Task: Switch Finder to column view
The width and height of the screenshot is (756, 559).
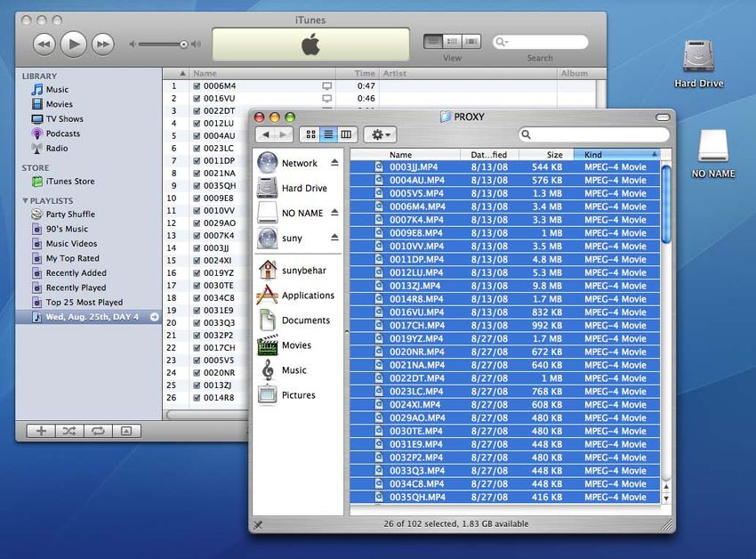Action: (347, 134)
